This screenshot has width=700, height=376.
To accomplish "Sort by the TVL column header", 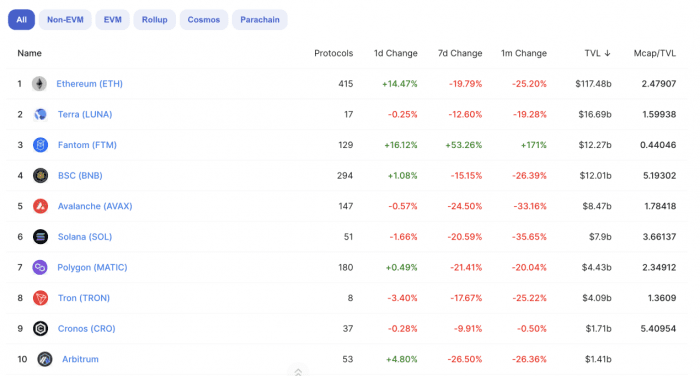I will (597, 53).
